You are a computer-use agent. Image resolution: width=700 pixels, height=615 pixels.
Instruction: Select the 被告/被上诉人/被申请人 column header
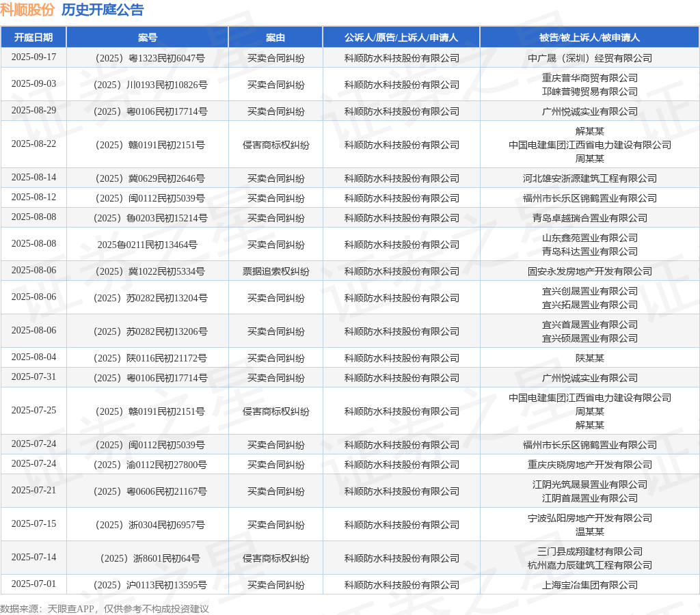590,38
